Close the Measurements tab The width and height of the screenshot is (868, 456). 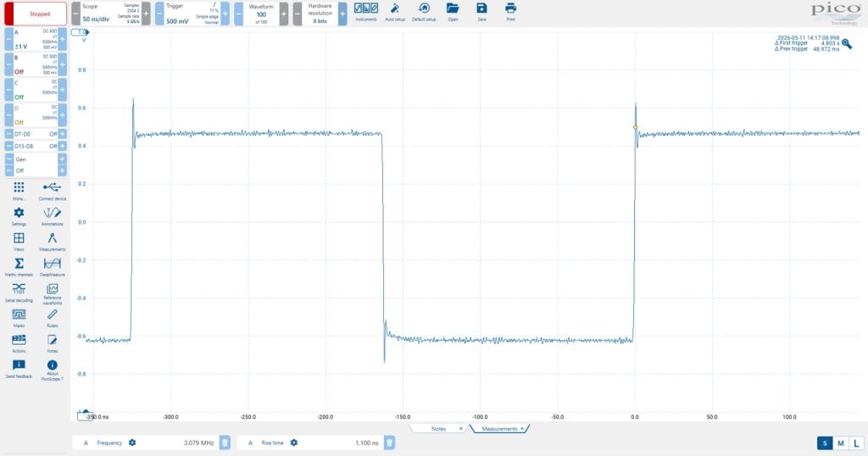(x=522, y=429)
